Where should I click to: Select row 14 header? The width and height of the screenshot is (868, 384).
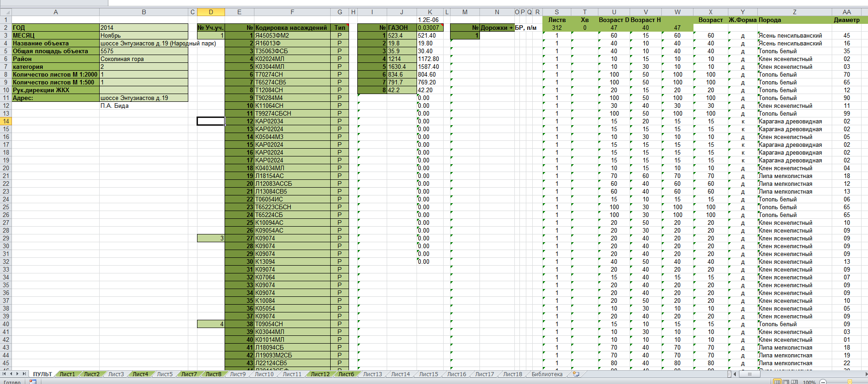tap(6, 121)
